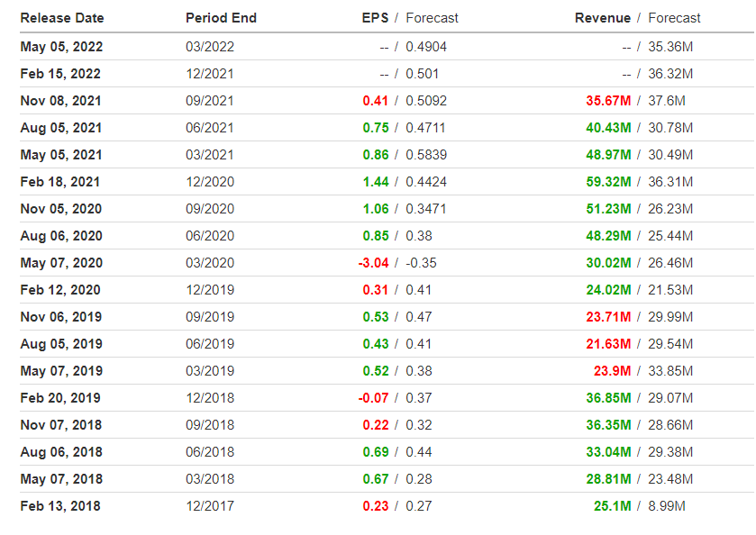The width and height of the screenshot is (756, 535).
Task: Click the 0.69 EPS value
Action: click(376, 451)
